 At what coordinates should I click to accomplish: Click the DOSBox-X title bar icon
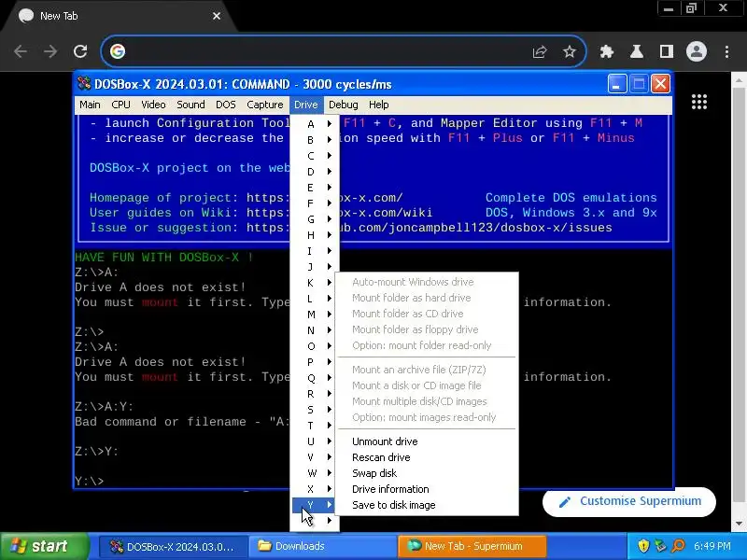pos(84,84)
